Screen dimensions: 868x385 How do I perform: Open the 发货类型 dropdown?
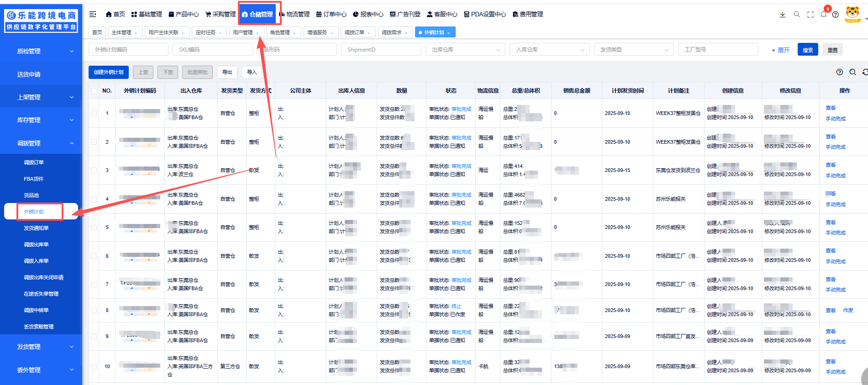pos(634,49)
